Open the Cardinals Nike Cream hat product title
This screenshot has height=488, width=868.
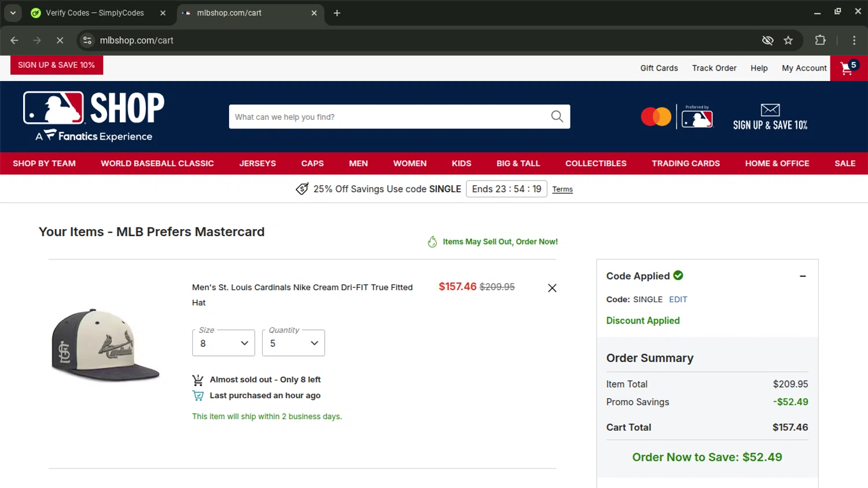(302, 295)
